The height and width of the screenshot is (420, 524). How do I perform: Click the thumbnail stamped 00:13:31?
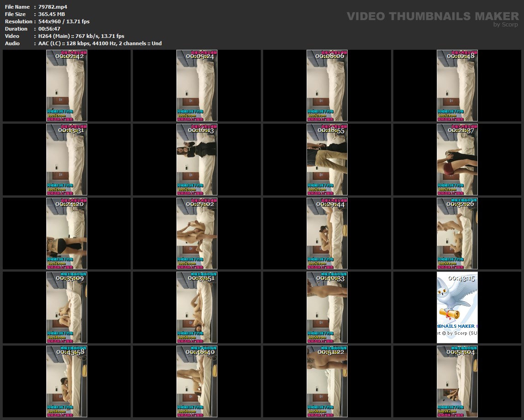coord(66,159)
